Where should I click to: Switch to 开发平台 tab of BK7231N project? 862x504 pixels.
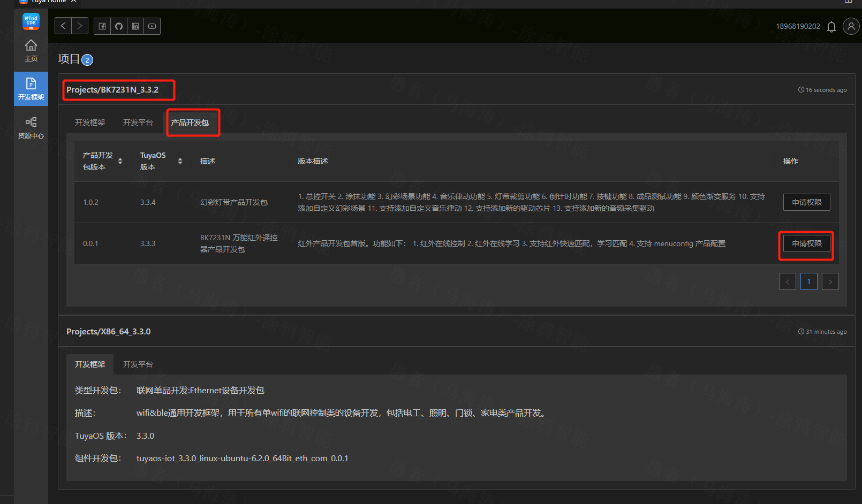pyautogui.click(x=138, y=123)
